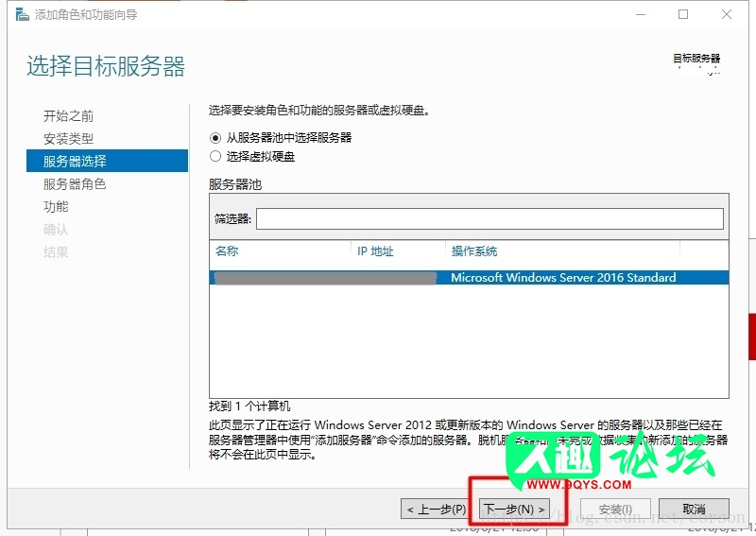Open the 服务器选择 wizard step

click(107, 161)
